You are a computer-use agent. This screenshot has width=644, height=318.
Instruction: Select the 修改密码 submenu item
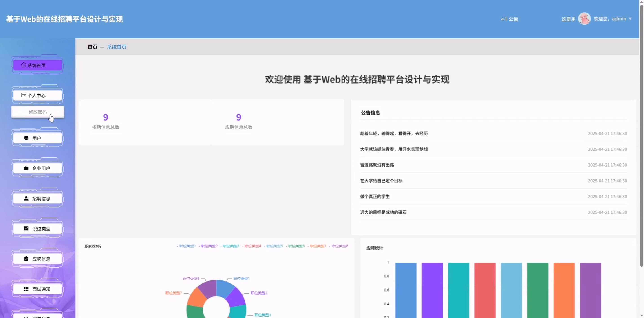pos(37,112)
